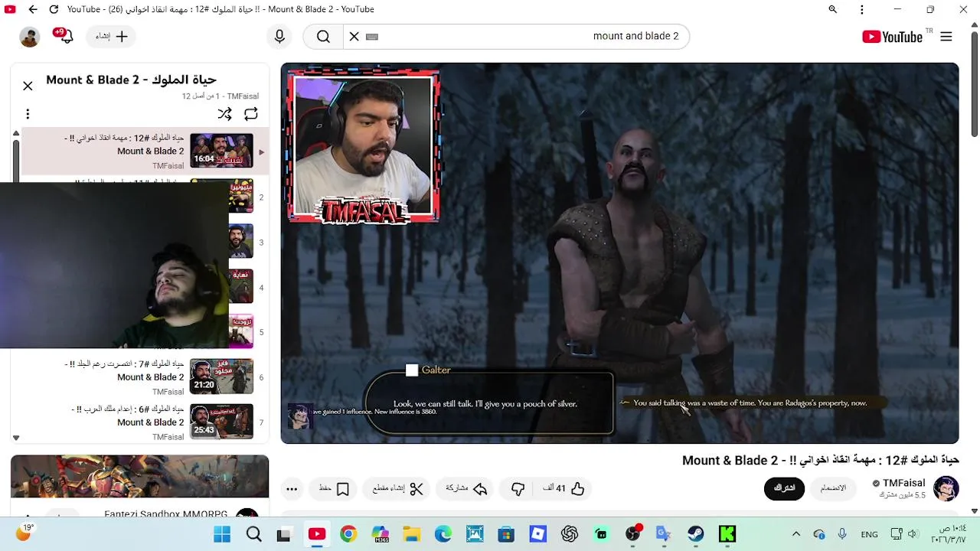Screen dimensions: 980x551
Task: Open Microsoft 365 from the taskbar
Action: point(380,534)
